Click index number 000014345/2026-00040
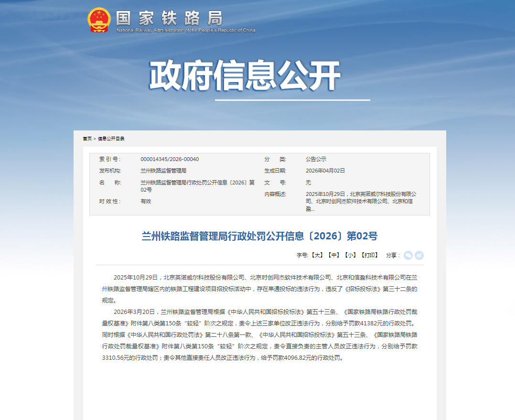 (170, 159)
